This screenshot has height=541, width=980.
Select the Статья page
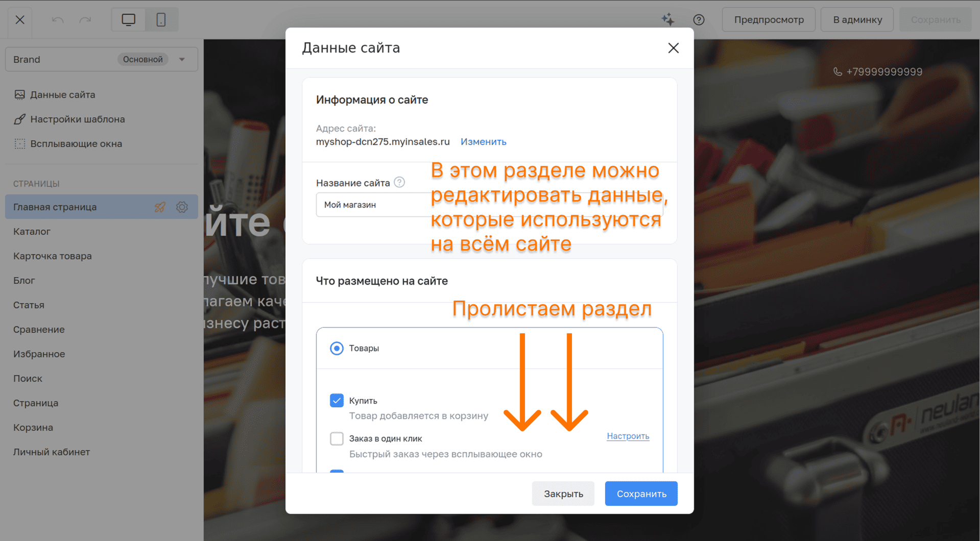(102, 305)
